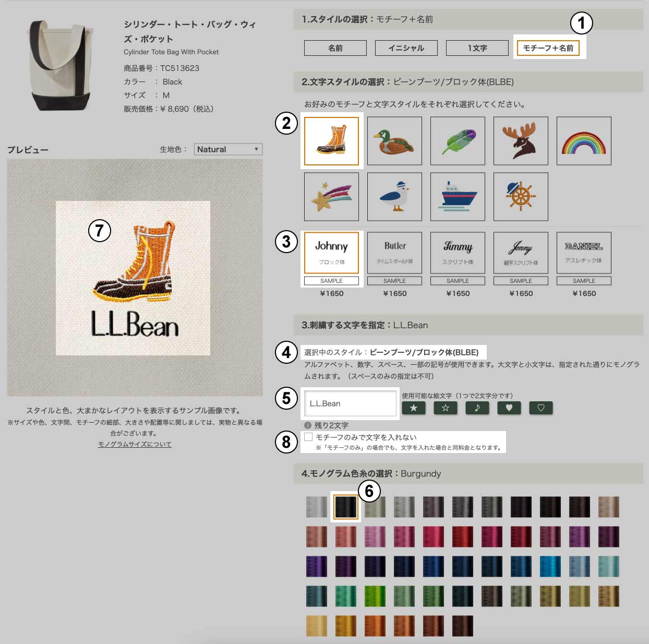The width and height of the screenshot is (649, 644).
Task: Select the イニシャル style option
Action: [x=406, y=48]
